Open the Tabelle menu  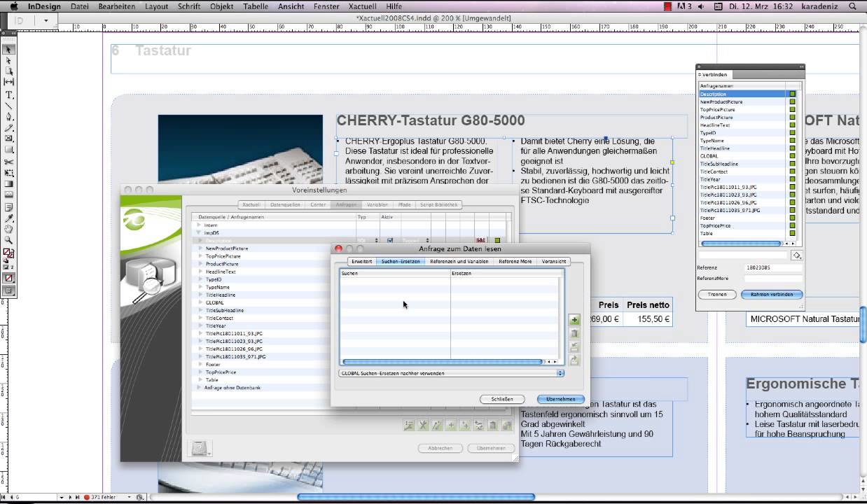click(256, 6)
